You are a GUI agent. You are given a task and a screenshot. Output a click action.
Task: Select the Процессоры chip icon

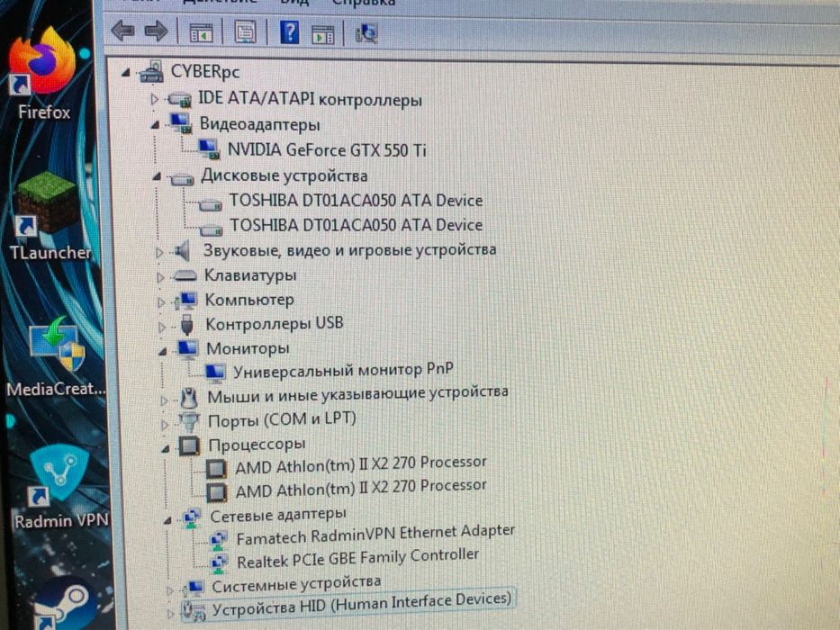pyautogui.click(x=189, y=445)
